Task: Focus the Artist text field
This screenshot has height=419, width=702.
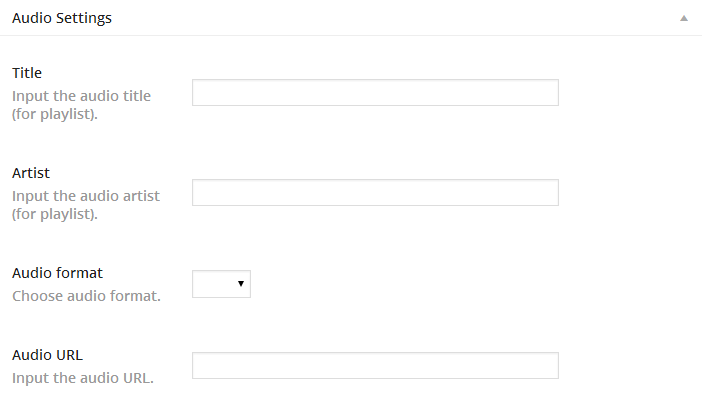Action: click(x=375, y=193)
